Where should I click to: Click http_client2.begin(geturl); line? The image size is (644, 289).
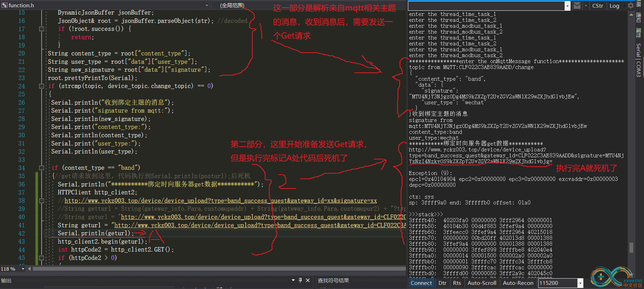coord(102,242)
